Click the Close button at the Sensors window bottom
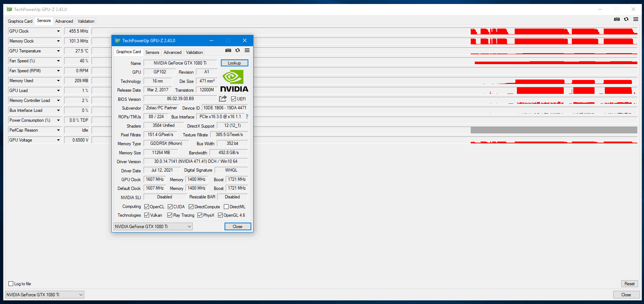Viewport: 644px width, 304px height. 626,295
